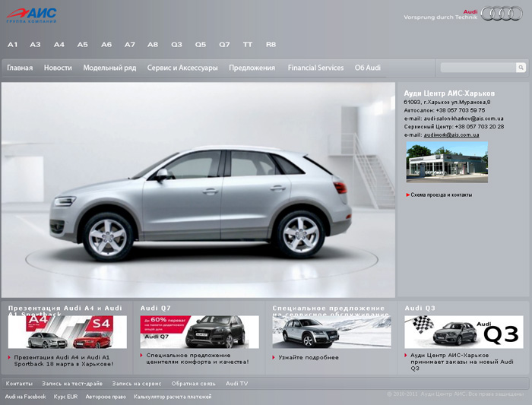This screenshot has width=532, height=405.
Task: Click the search magnifier button
Action: click(521, 68)
